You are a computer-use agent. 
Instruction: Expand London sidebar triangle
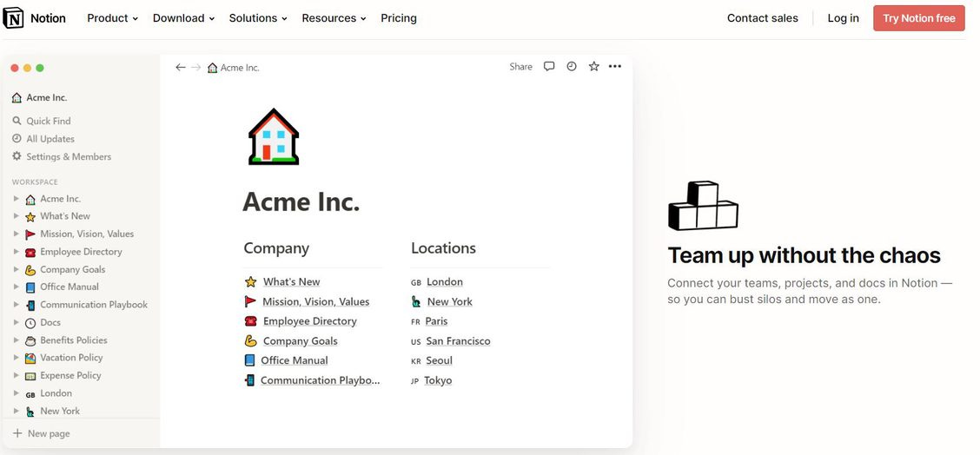tap(17, 393)
